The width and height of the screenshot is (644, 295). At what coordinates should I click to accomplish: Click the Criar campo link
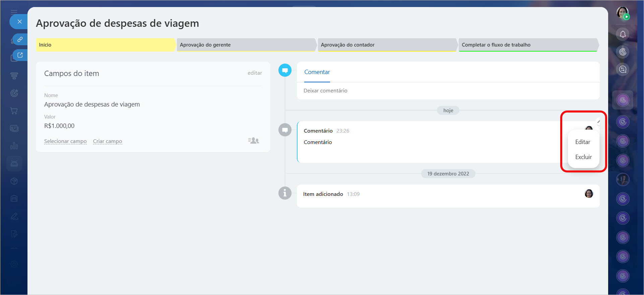108,141
